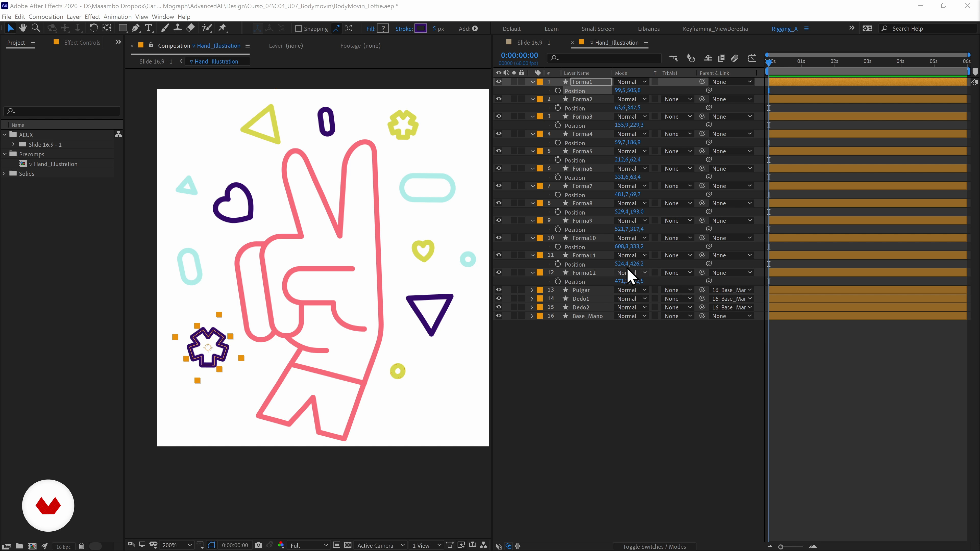Select the Zoom magnifier tool
980x551 pixels.
pyautogui.click(x=36, y=28)
